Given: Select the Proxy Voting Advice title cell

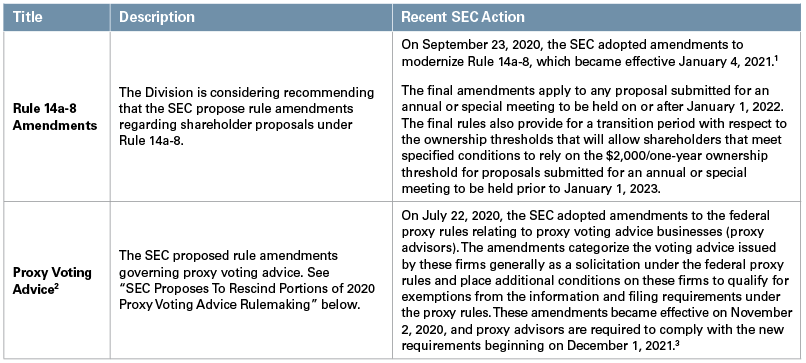Looking at the screenshot, I should 57,280.
